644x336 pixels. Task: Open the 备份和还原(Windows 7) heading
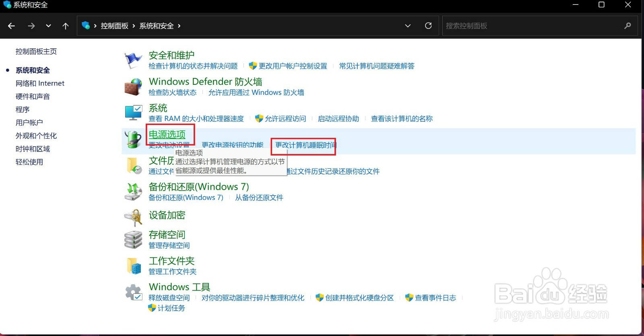coord(199,186)
